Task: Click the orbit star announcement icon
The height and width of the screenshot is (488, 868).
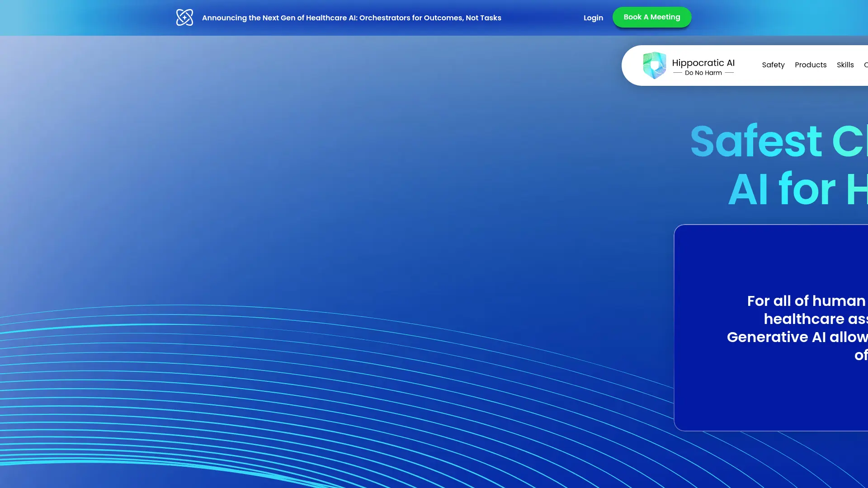Action: point(184,18)
